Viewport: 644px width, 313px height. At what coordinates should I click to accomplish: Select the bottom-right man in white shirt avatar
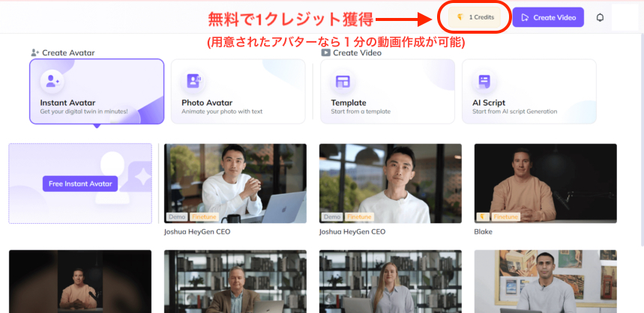[x=545, y=282]
